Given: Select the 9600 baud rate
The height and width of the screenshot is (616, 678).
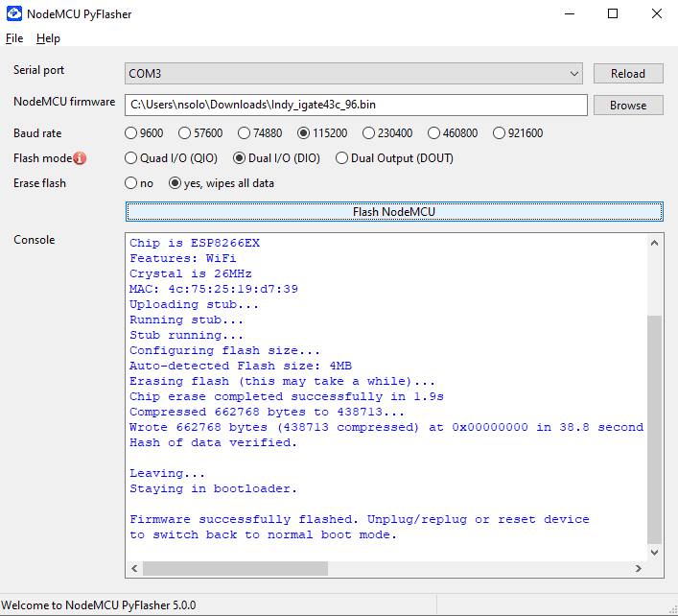Looking at the screenshot, I should point(131,133).
